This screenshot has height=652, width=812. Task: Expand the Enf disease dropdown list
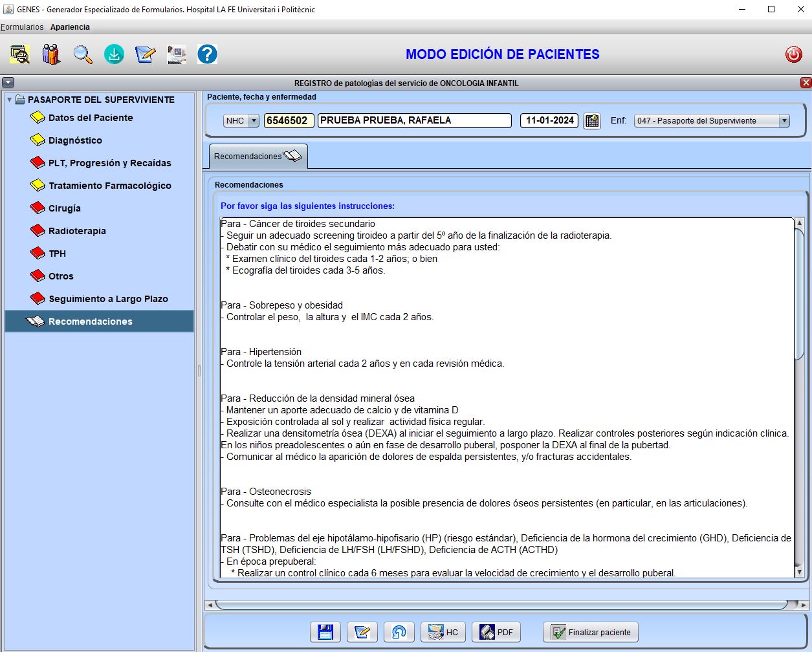coord(784,121)
